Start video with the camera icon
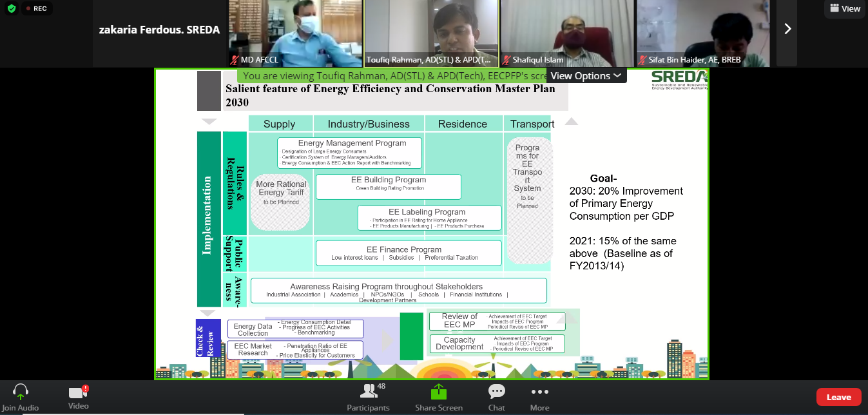 pos(77,392)
